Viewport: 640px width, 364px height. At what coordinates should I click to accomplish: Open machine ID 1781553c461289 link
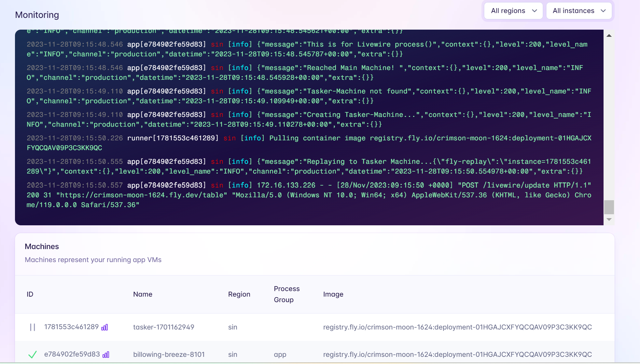pyautogui.click(x=71, y=327)
